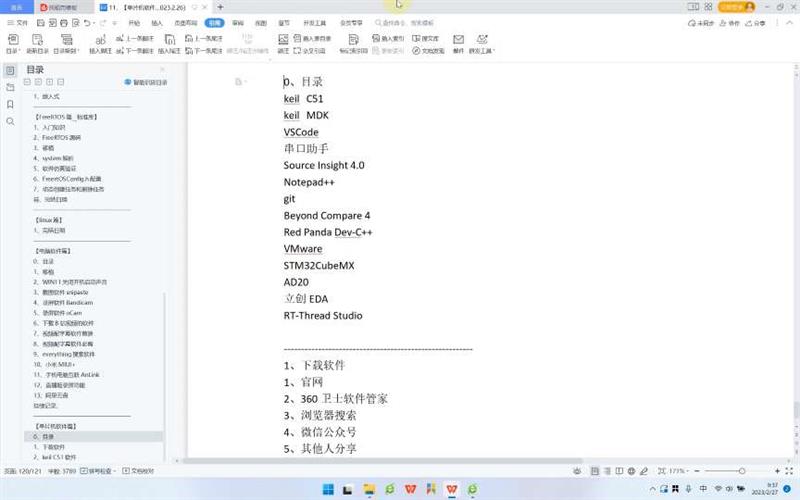Open File Explorer from the taskbar
The image size is (800, 500).
[369, 489]
